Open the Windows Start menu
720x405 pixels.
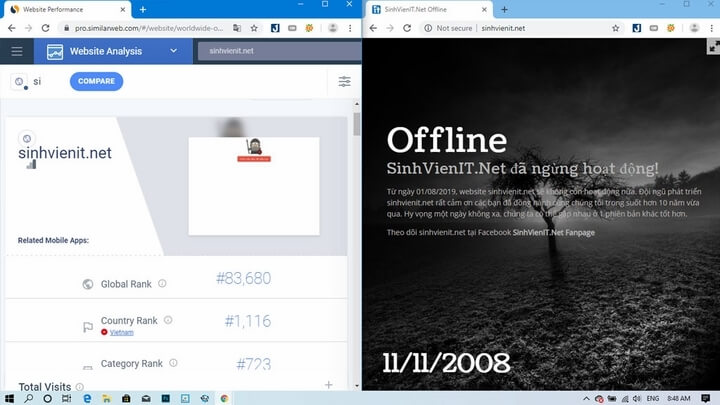pyautogui.click(x=9, y=398)
